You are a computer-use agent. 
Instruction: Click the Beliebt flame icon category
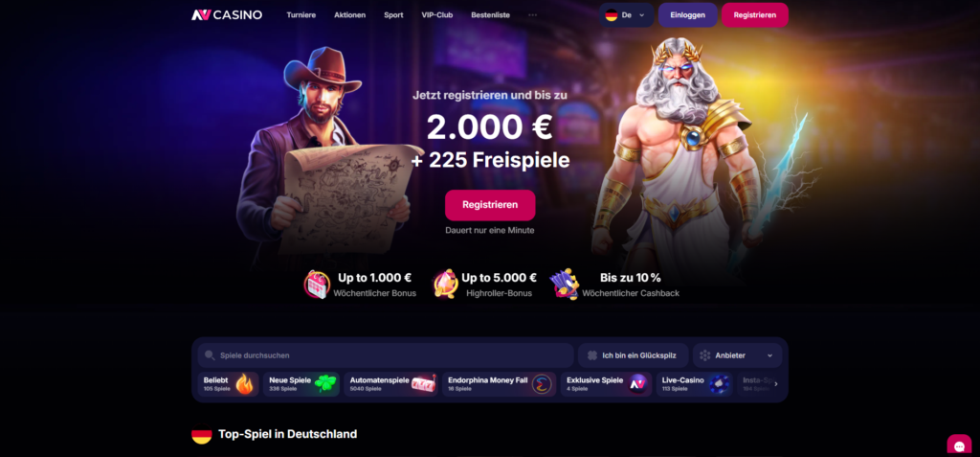pyautogui.click(x=228, y=384)
